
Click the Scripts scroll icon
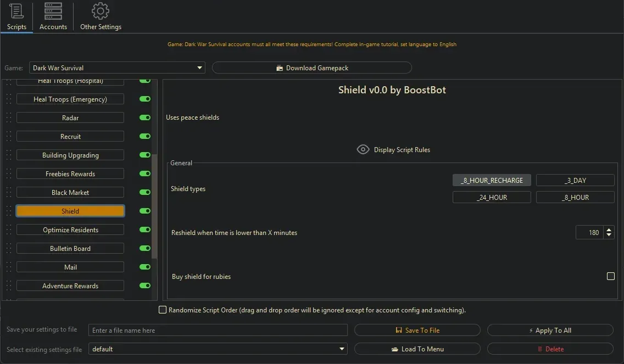pyautogui.click(x=16, y=11)
